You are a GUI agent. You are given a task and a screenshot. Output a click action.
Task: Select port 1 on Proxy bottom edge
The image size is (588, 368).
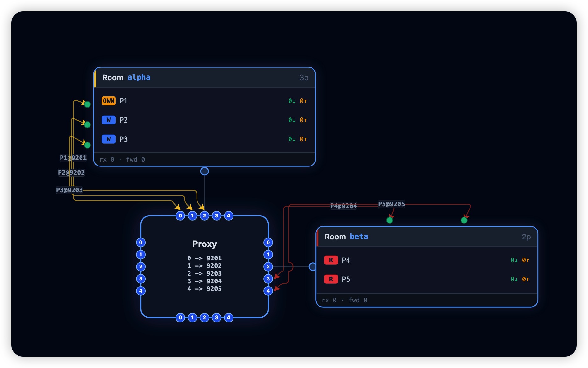pyautogui.click(x=192, y=318)
